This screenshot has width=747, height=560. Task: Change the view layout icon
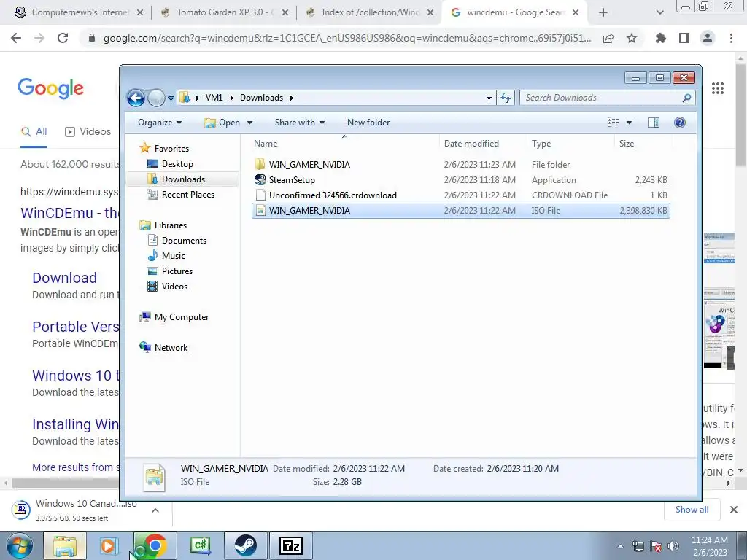point(613,122)
